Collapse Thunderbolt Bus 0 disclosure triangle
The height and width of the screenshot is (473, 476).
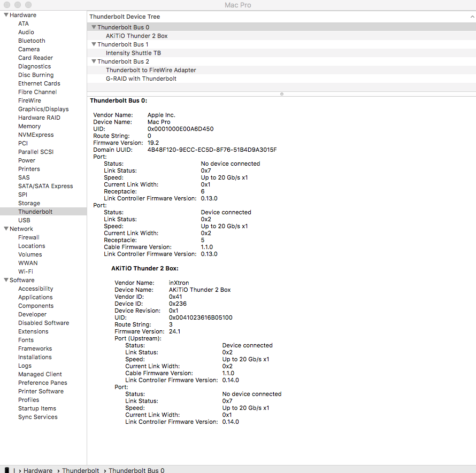(94, 27)
